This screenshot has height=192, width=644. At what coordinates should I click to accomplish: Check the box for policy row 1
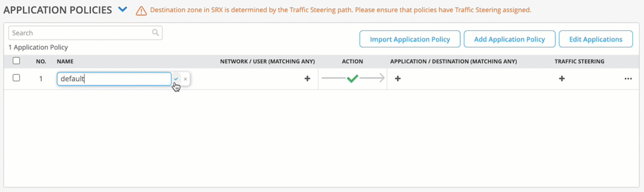pyautogui.click(x=16, y=78)
